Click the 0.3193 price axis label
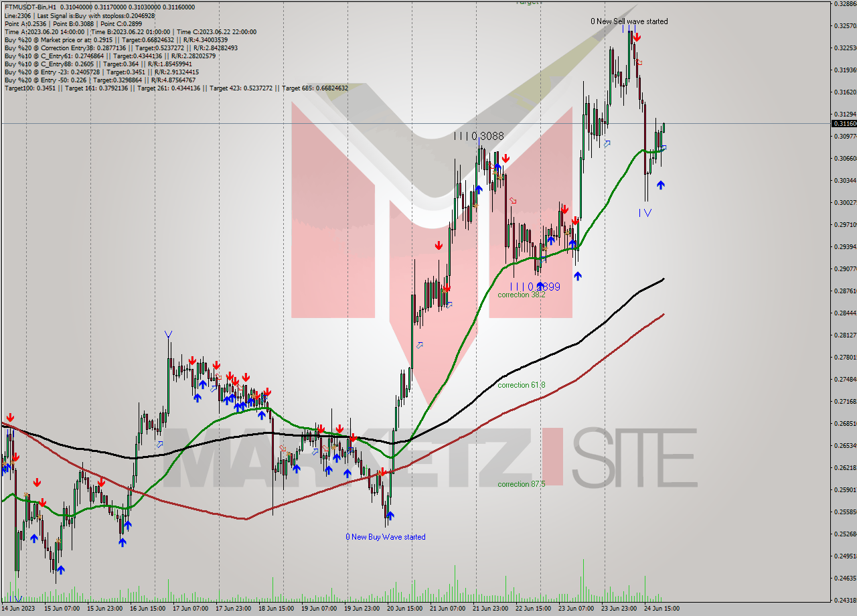 pyautogui.click(x=845, y=70)
